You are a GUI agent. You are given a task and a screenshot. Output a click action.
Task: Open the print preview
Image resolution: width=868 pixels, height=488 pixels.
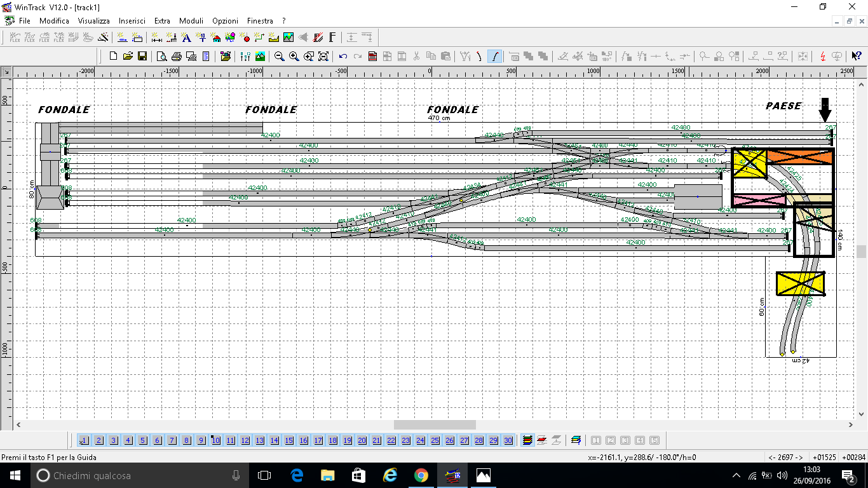coord(161,56)
